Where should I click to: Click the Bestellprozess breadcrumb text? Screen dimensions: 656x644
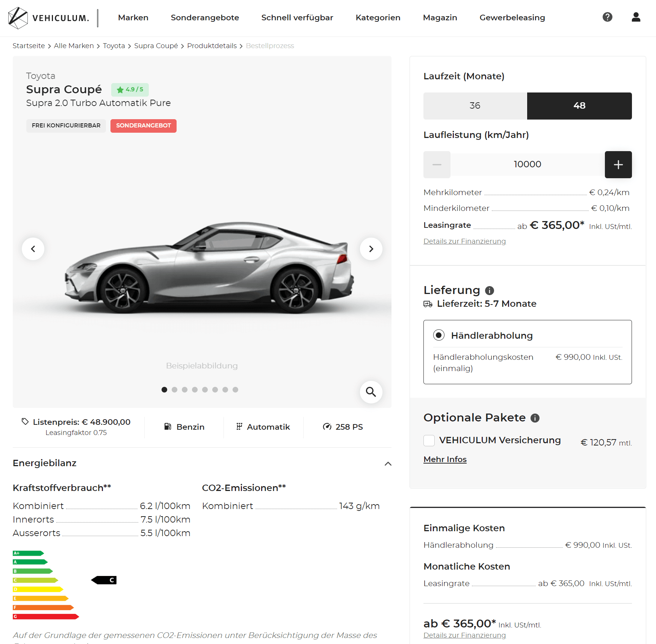(x=270, y=46)
